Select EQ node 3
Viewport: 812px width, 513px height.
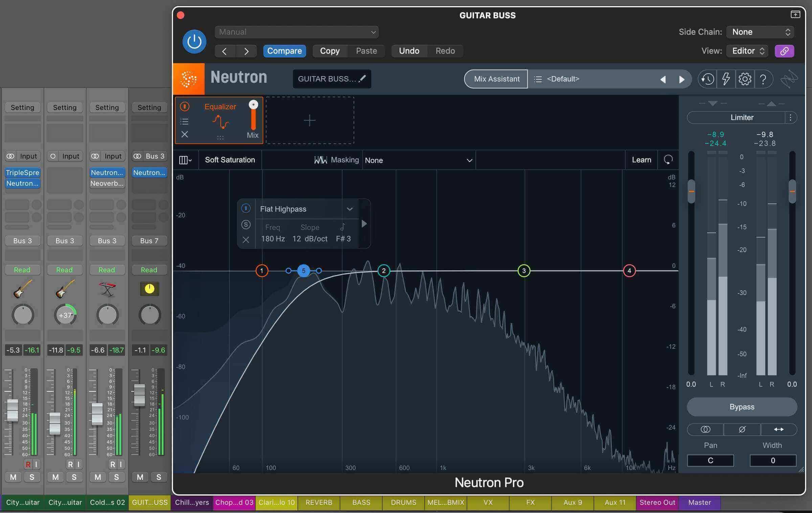[x=524, y=271]
